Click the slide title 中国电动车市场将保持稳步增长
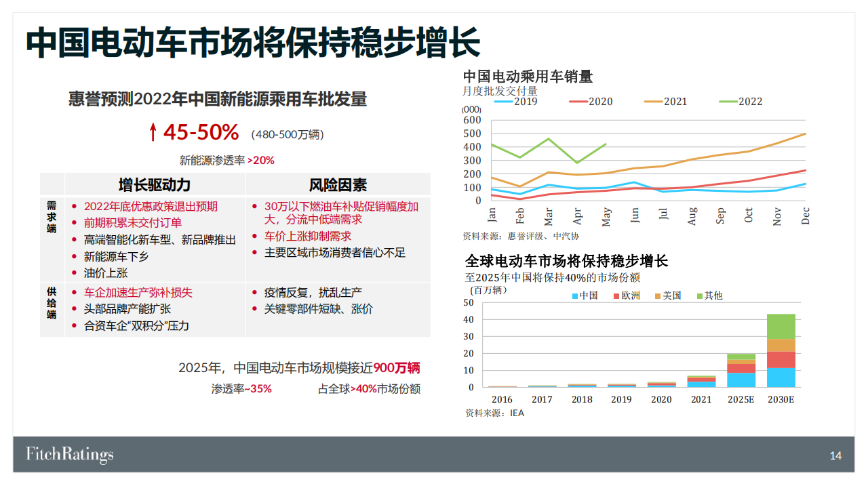 click(x=253, y=43)
